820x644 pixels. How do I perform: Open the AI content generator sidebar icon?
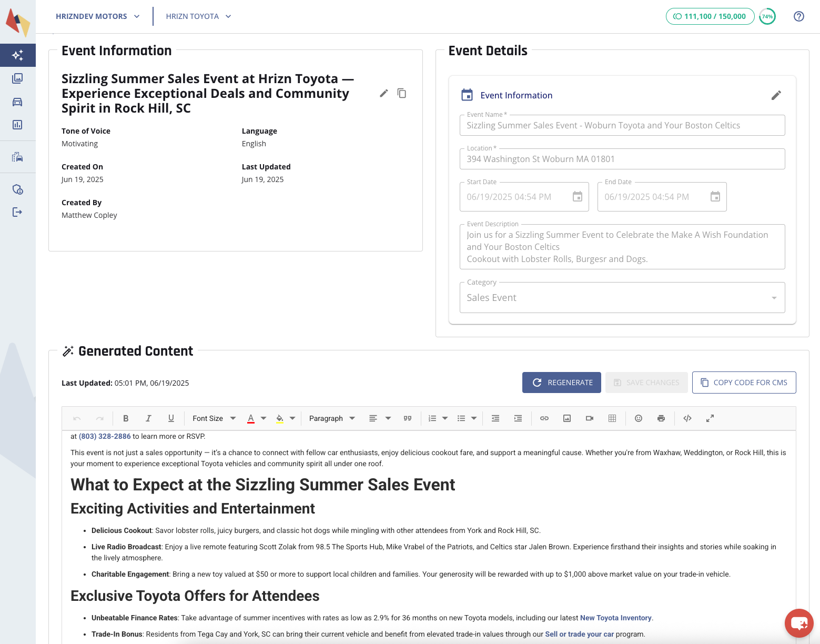pyautogui.click(x=17, y=55)
